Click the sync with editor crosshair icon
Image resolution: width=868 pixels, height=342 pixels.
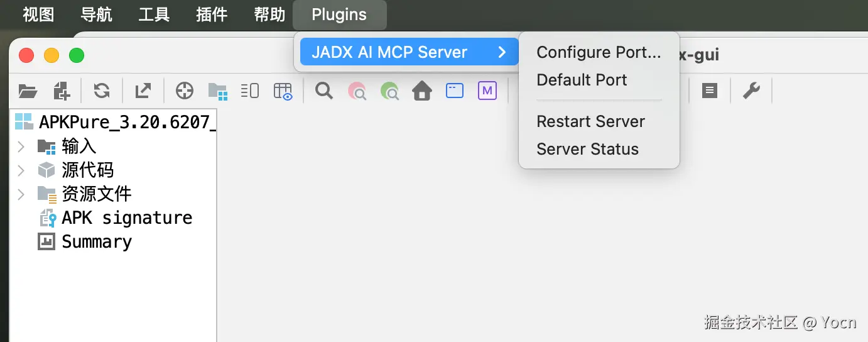pyautogui.click(x=184, y=91)
